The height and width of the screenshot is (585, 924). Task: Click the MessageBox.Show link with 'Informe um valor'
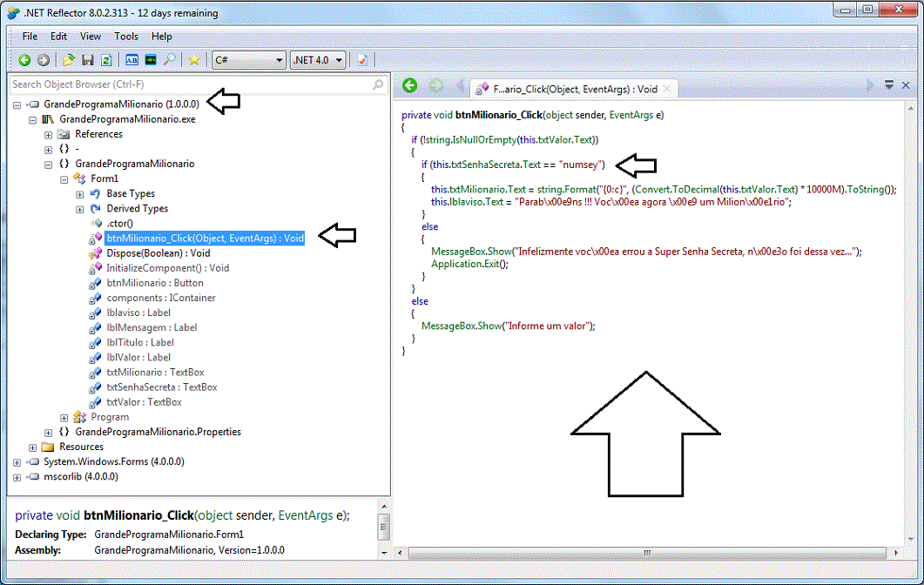(x=462, y=326)
